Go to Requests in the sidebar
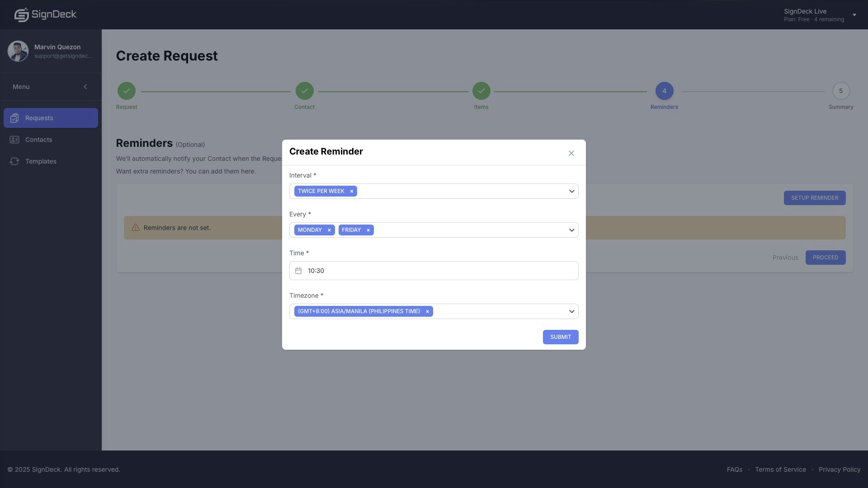 tap(39, 118)
